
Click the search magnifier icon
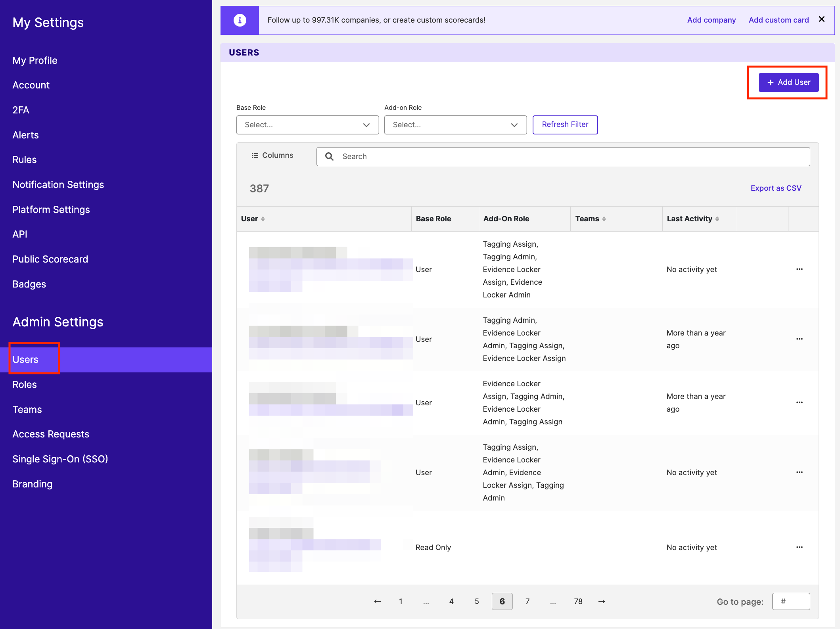(329, 156)
